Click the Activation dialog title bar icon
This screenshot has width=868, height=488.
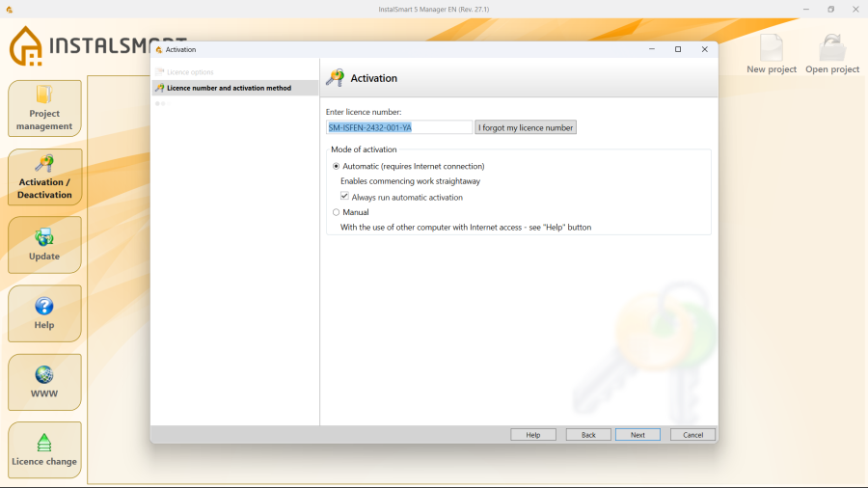159,50
